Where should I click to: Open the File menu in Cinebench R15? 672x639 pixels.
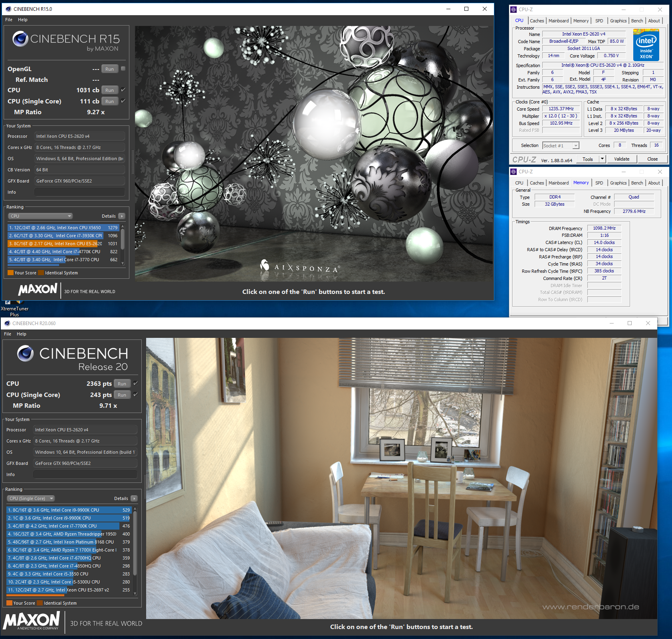point(9,20)
